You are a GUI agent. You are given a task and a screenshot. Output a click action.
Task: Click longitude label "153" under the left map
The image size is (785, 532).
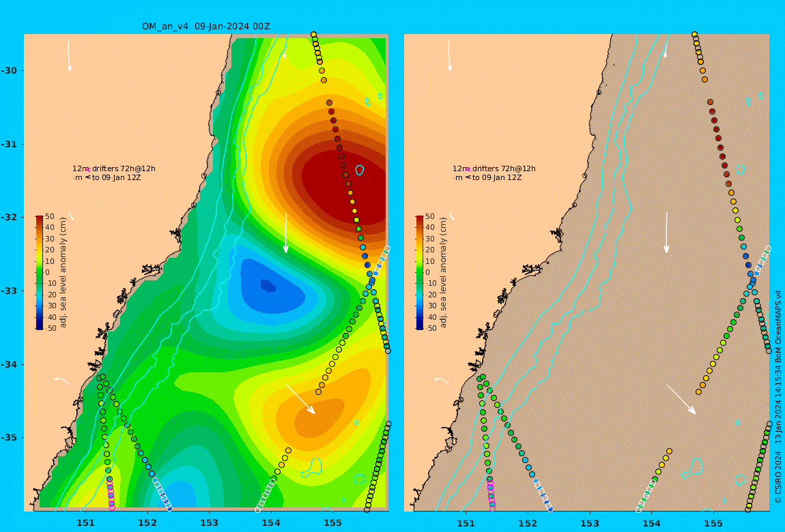pos(210,523)
